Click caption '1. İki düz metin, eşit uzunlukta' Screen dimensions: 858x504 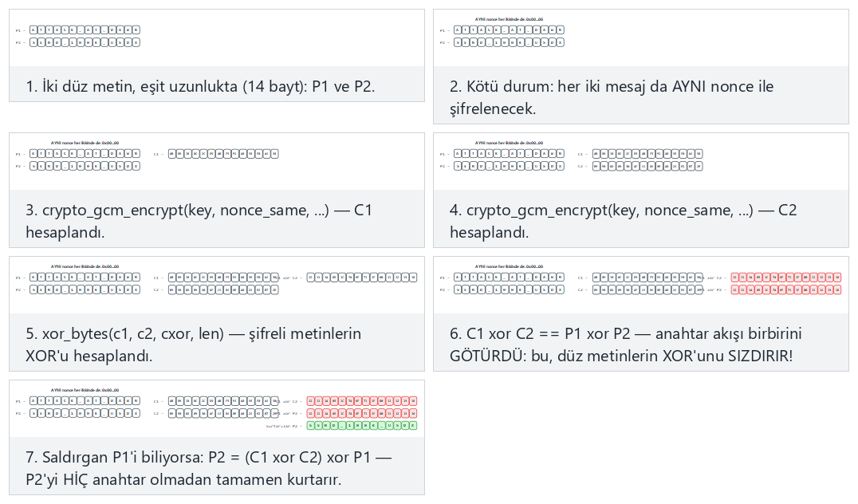(200, 86)
